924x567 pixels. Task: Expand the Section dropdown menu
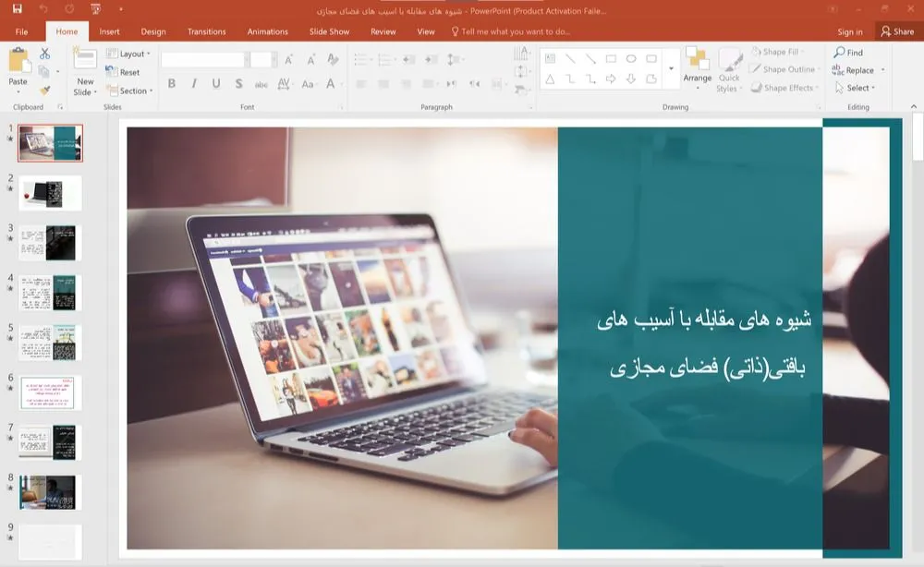pos(129,90)
